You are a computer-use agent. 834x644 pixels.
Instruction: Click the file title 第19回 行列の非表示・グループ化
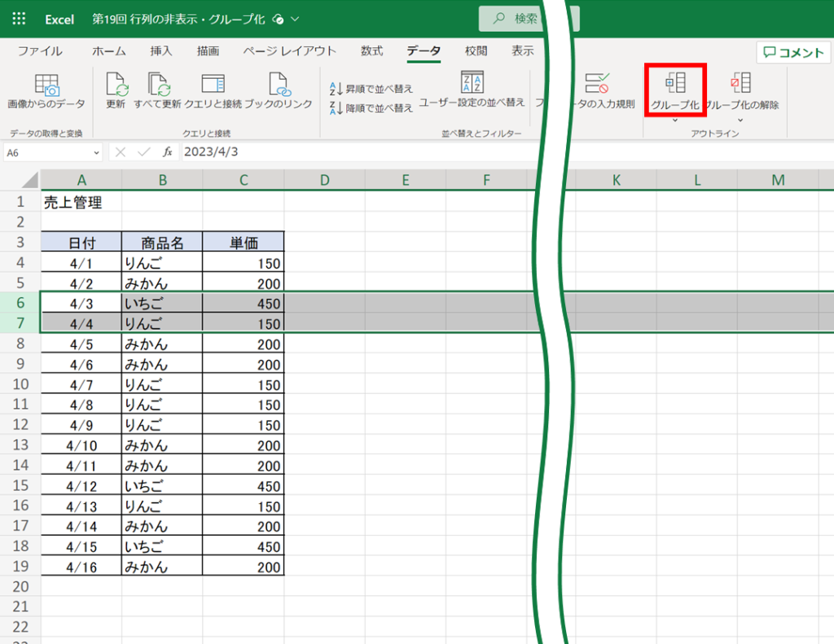[x=178, y=20]
